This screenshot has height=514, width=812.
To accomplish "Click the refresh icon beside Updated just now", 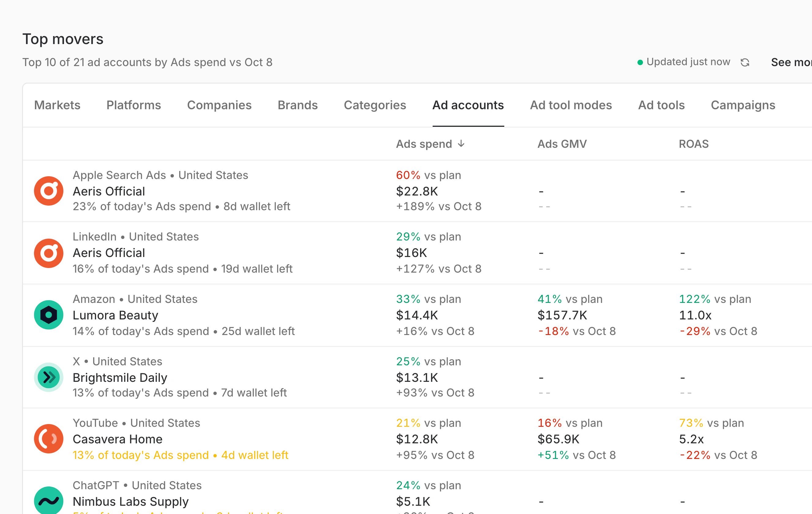I will [x=745, y=62].
